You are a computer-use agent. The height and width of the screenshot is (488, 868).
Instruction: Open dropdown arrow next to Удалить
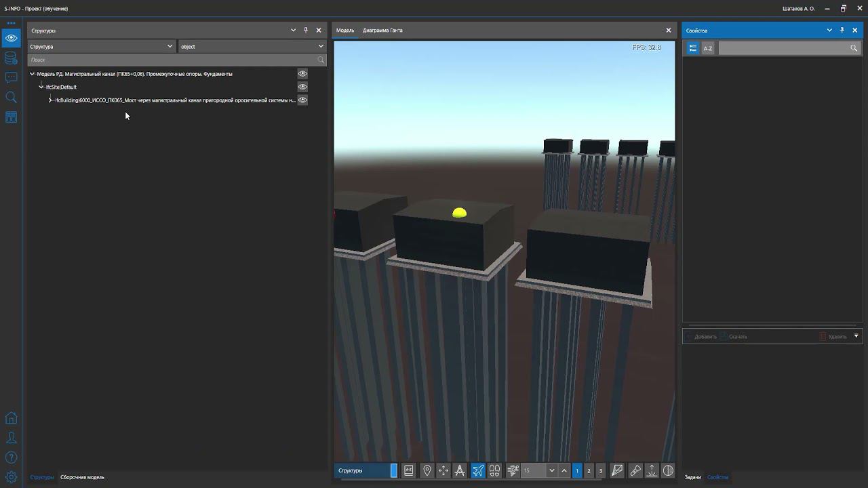click(856, 336)
